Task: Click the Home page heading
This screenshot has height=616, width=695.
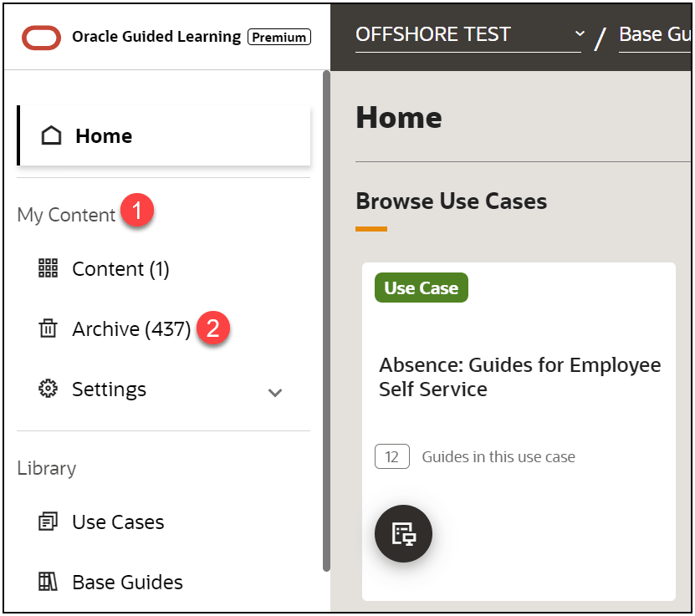Action: pyautogui.click(x=399, y=117)
